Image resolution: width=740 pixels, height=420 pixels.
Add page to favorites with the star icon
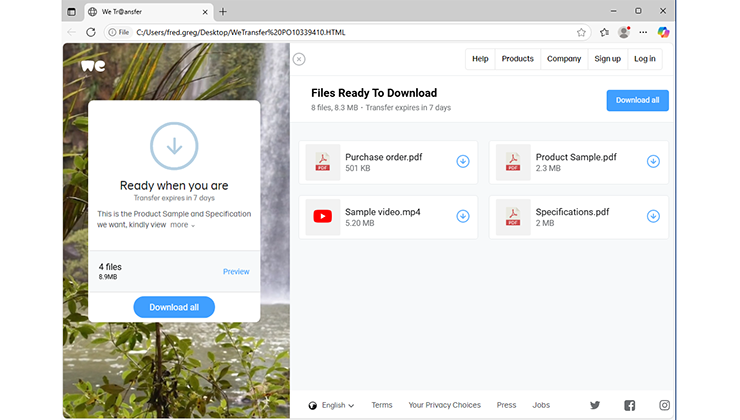point(581,32)
